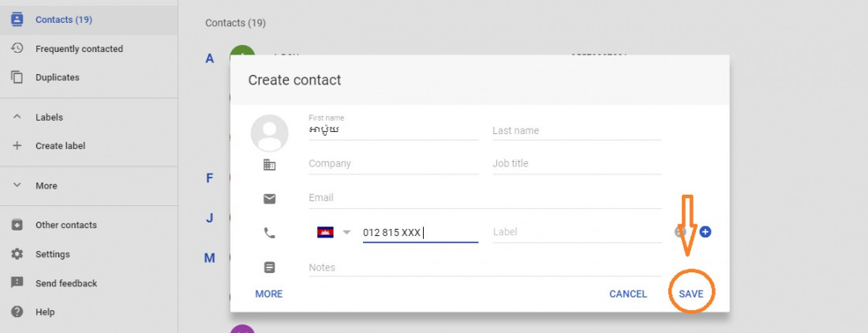
Task: Click the Last name field
Action: point(577,131)
